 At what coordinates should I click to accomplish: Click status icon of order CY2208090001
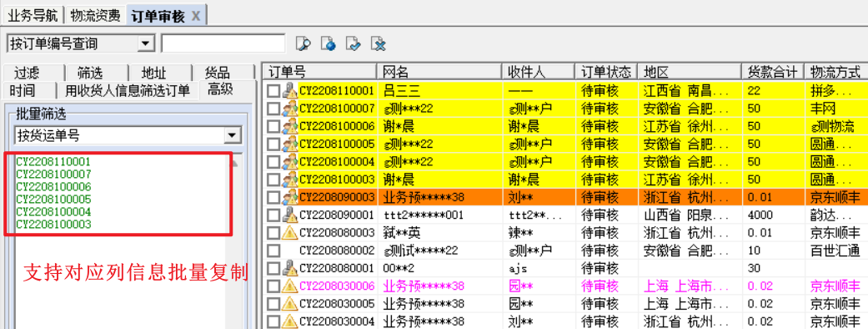coord(290,215)
